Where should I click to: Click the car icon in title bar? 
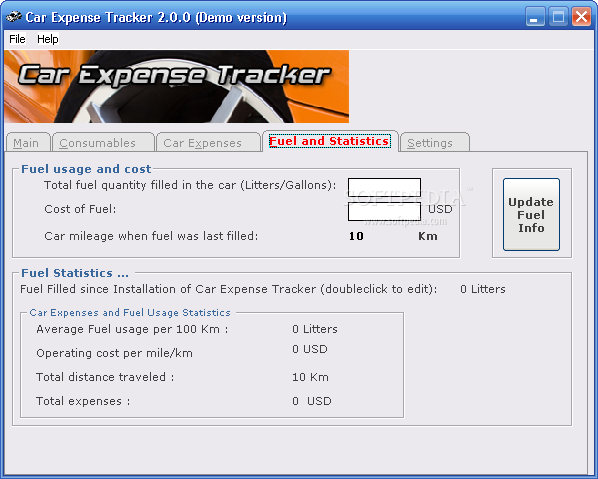[14, 17]
